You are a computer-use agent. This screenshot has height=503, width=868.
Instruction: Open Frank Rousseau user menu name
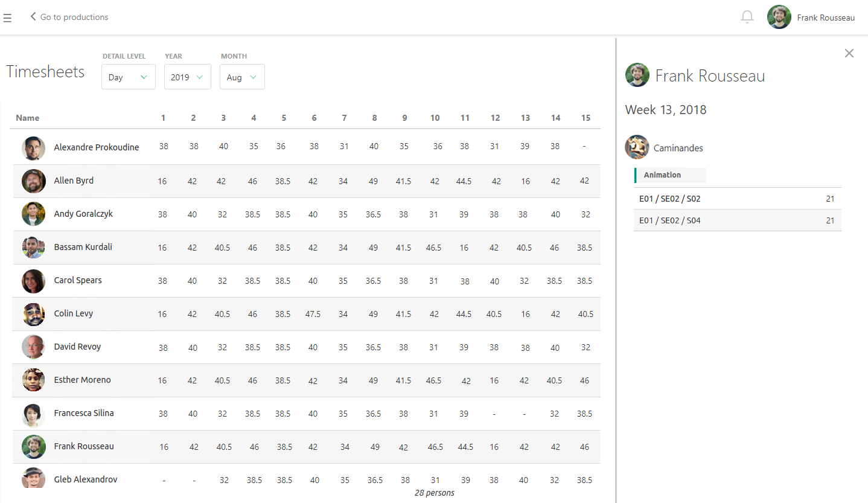point(825,18)
